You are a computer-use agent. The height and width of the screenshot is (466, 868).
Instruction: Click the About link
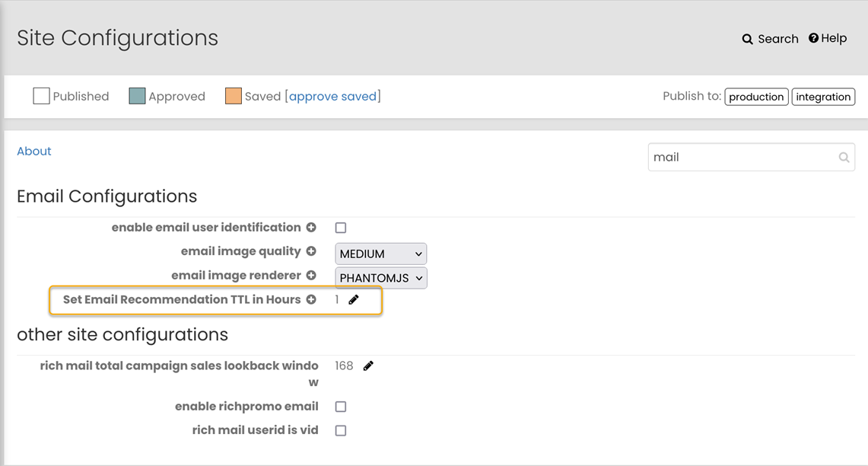[34, 152]
